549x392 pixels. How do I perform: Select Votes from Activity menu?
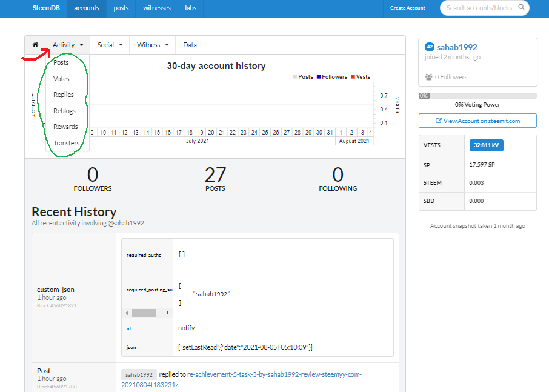(x=61, y=79)
